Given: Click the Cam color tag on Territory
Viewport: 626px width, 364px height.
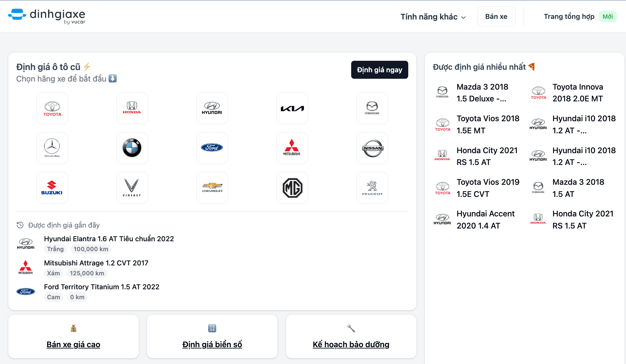Looking at the screenshot, I should click(54, 297).
